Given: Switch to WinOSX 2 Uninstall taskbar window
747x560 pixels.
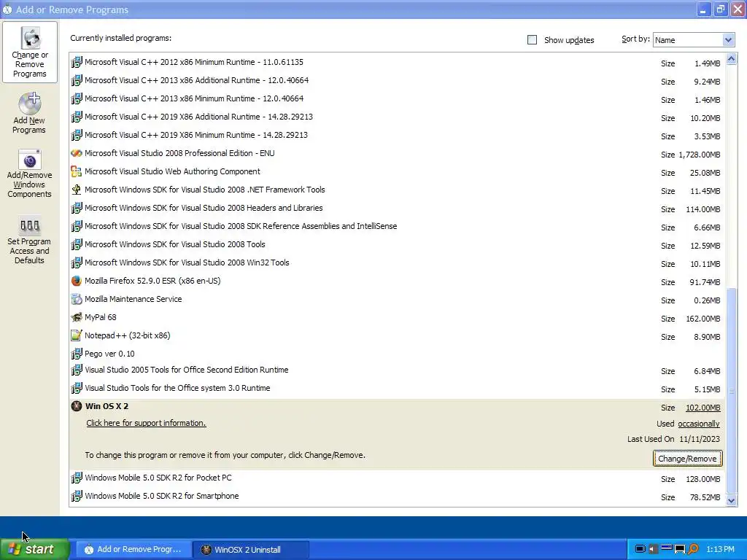Looking at the screenshot, I should [252, 550].
